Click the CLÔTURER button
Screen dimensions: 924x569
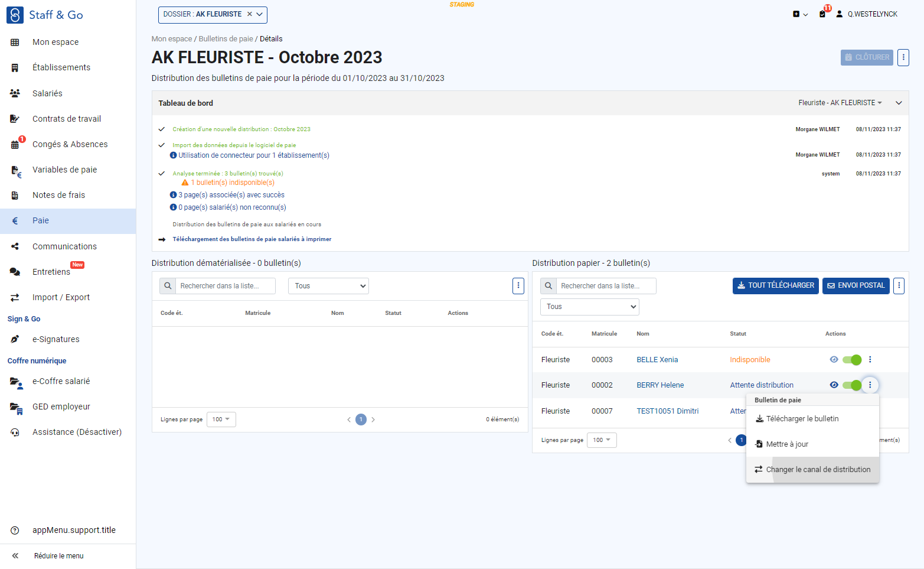coord(867,57)
